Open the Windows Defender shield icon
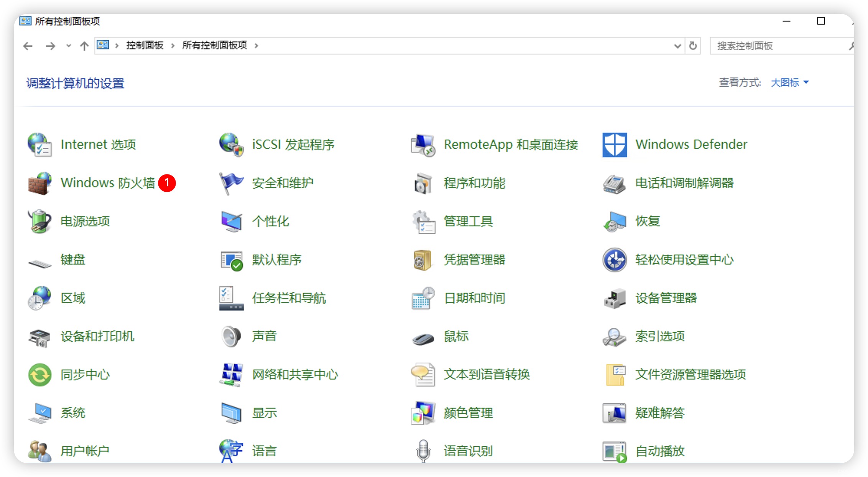The image size is (868, 477). 615,145
